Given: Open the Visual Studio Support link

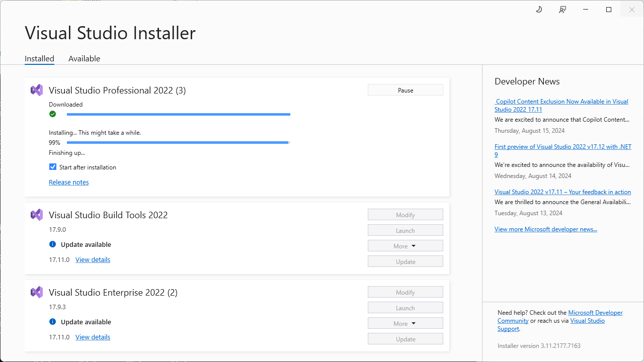Looking at the screenshot, I should pyautogui.click(x=551, y=324).
